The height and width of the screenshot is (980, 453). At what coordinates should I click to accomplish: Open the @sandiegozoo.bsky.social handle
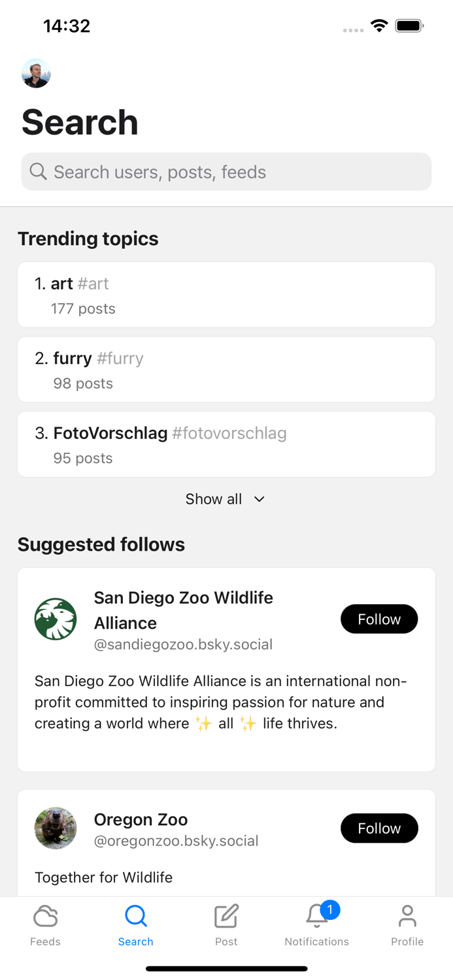(x=183, y=645)
